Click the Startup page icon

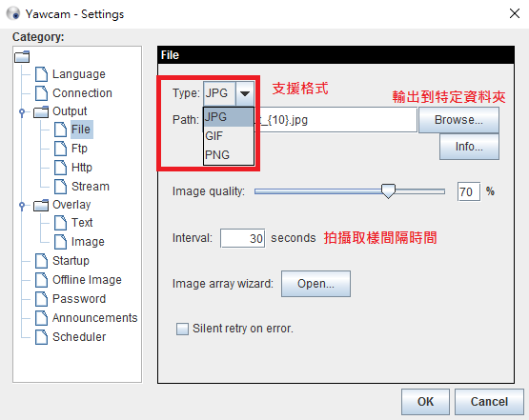pyautogui.click(x=42, y=261)
